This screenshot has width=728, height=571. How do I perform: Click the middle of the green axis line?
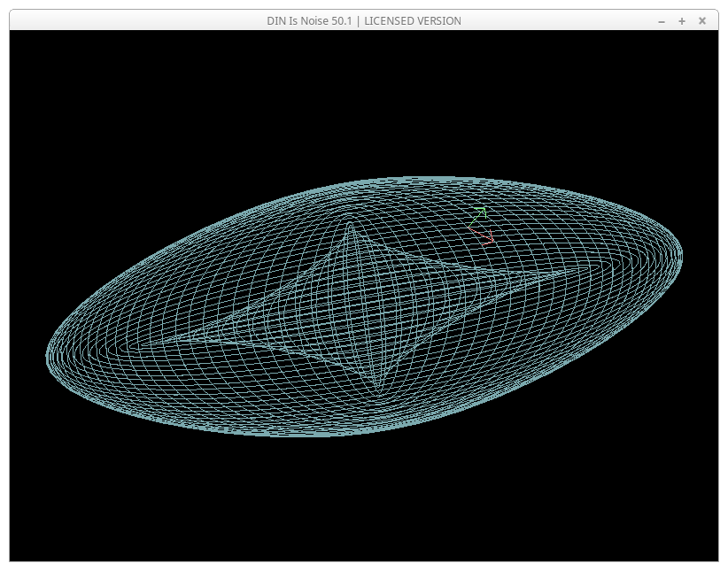pos(476,219)
